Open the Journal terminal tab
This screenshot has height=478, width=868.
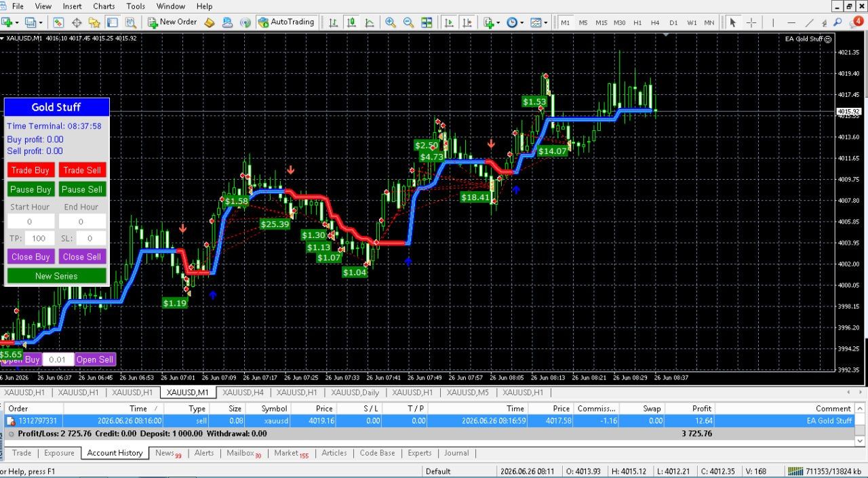[x=456, y=453]
